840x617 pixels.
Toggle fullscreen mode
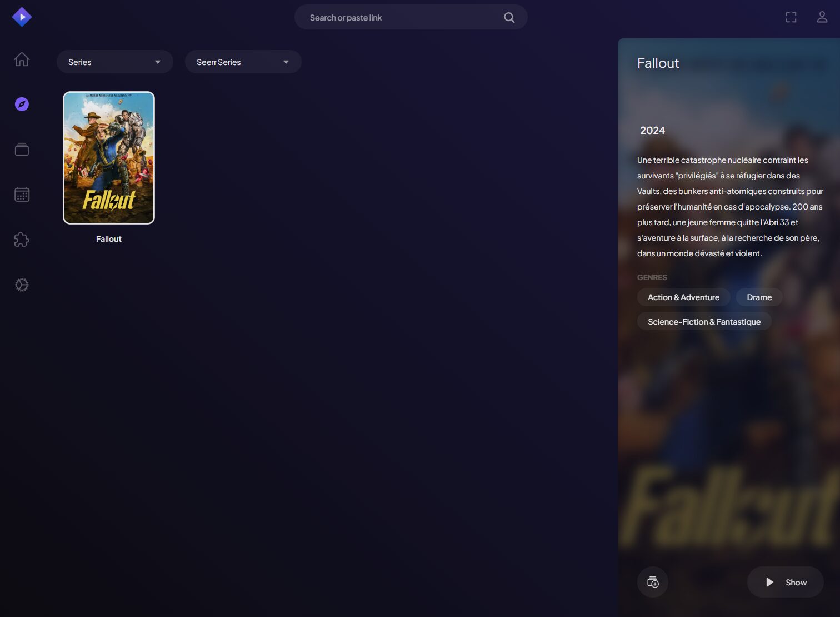[791, 17]
